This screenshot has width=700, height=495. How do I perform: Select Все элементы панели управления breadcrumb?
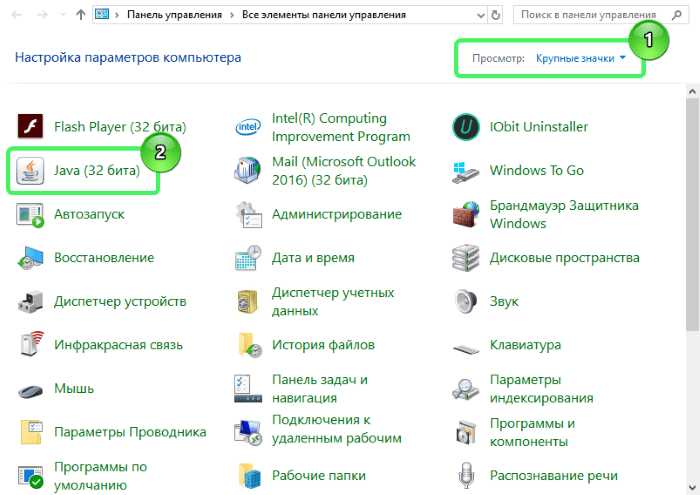tap(324, 15)
